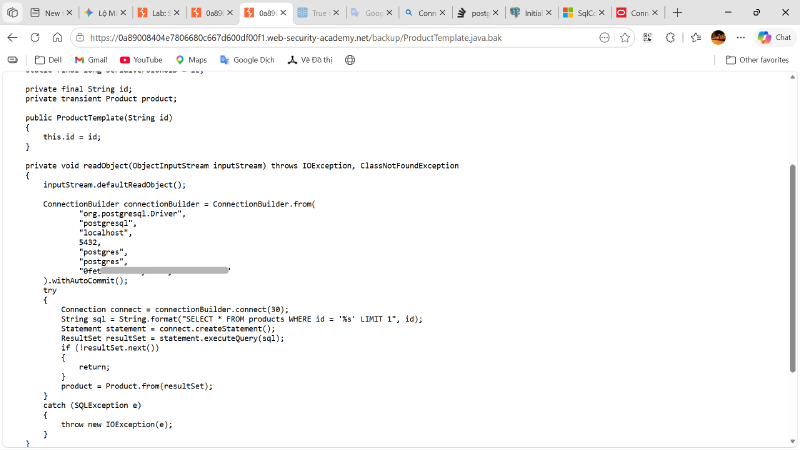This screenshot has width=800, height=450.
Task: Click the SELECT * FROM products query line
Action: pos(242,319)
